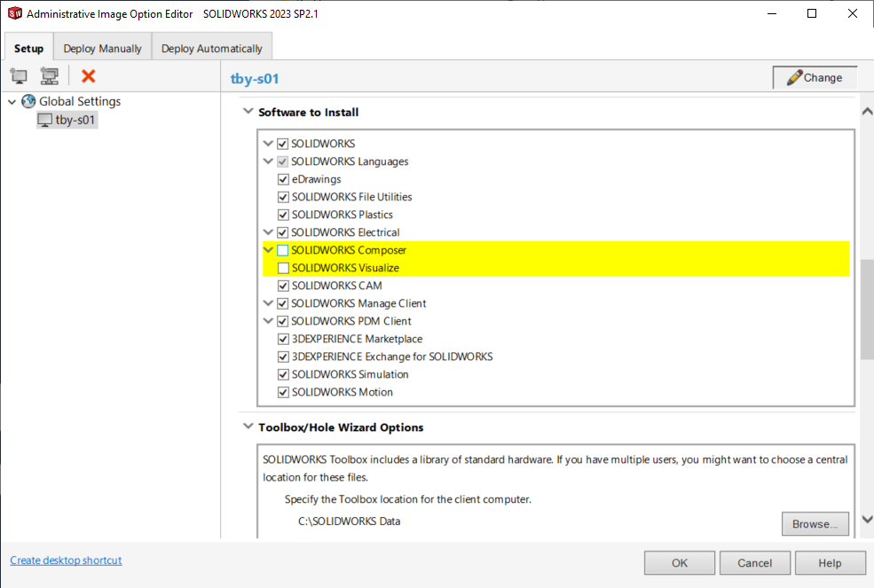874x588 pixels.
Task: Click the Add Group toolbar icon
Action: (x=50, y=76)
